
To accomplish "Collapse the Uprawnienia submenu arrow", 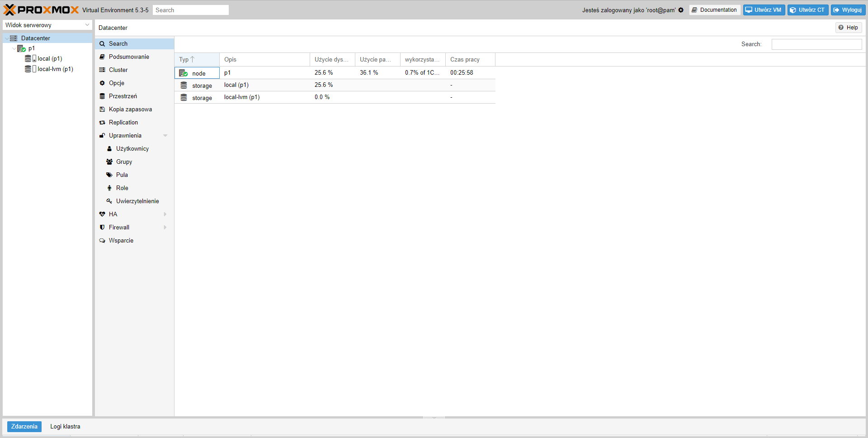I will [165, 136].
